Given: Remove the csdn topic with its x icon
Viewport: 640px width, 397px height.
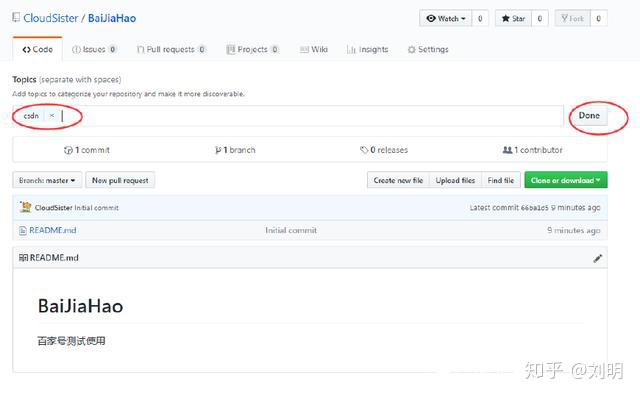Looking at the screenshot, I should pos(52,115).
